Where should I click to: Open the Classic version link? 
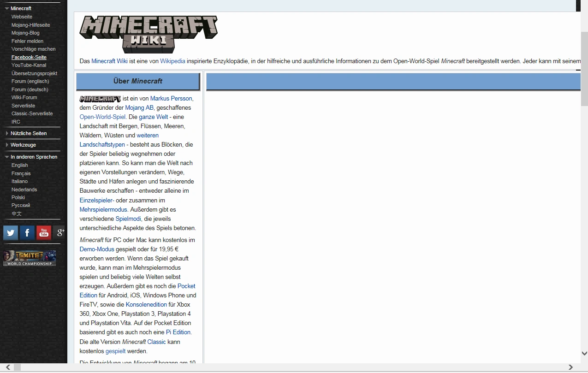pos(156,342)
